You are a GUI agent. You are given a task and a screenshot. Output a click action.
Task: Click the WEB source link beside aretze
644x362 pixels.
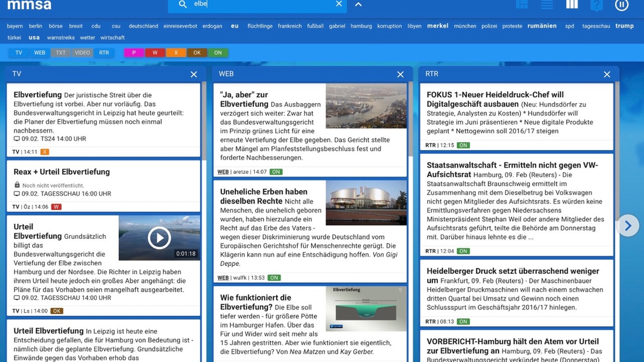tap(223, 171)
